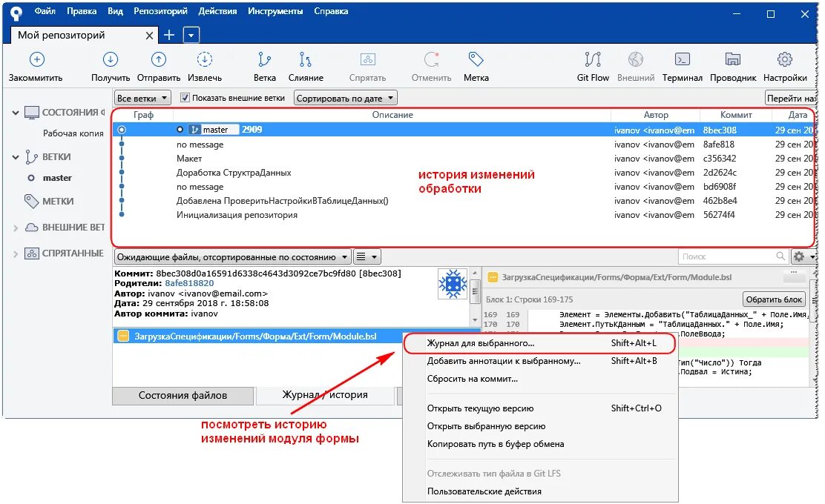Open the diff settings gear dropdown
The image size is (825, 504).
(803, 256)
